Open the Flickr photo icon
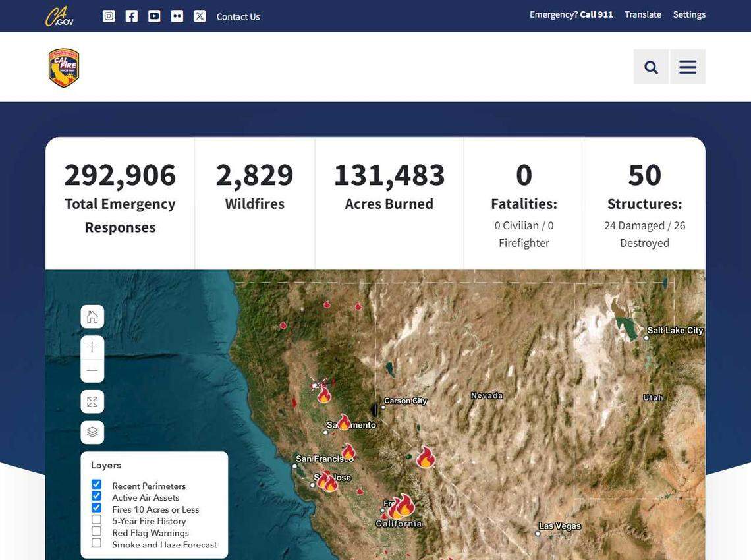Viewport: 751px width, 560px height. click(177, 16)
